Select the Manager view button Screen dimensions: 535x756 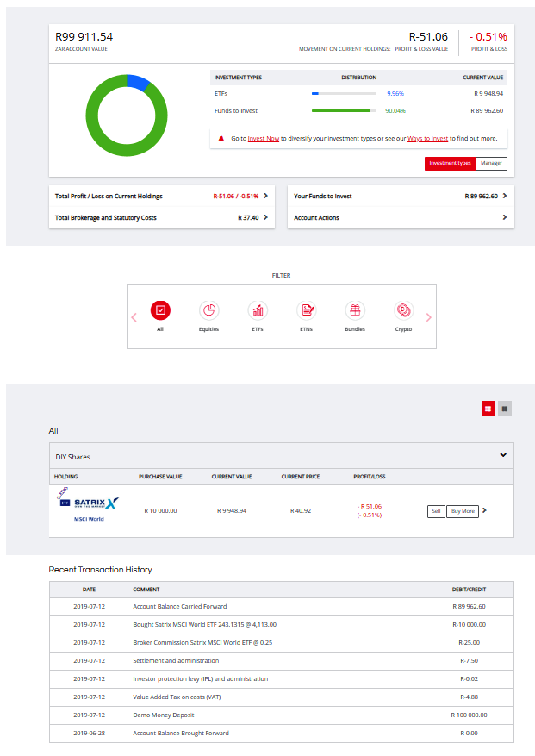tap(491, 164)
